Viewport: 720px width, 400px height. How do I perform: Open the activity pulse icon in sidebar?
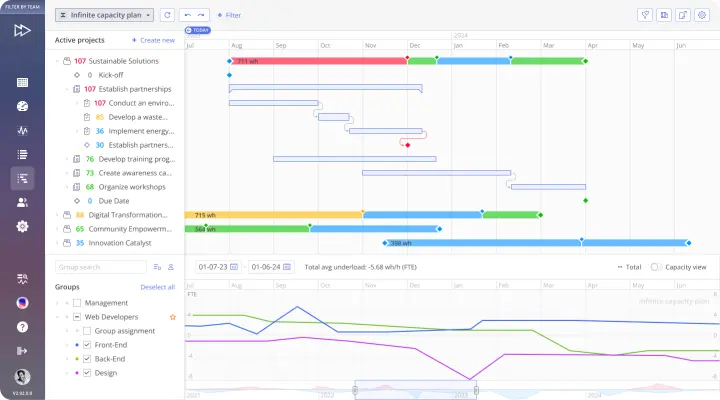click(22, 130)
